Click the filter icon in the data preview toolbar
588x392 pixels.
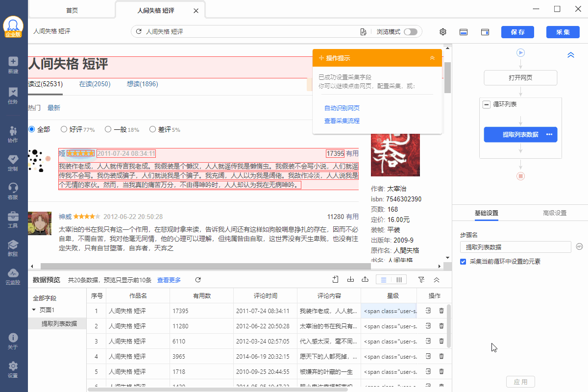click(x=421, y=280)
